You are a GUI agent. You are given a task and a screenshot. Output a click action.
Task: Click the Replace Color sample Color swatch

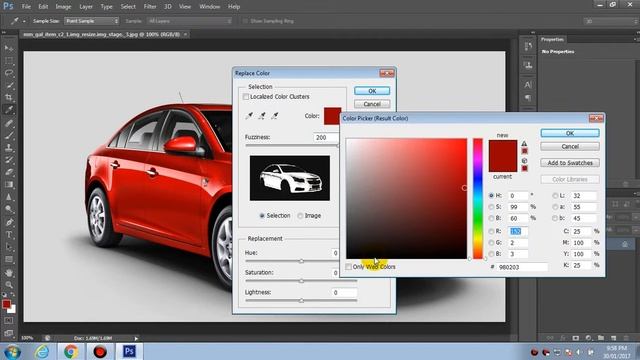332,116
